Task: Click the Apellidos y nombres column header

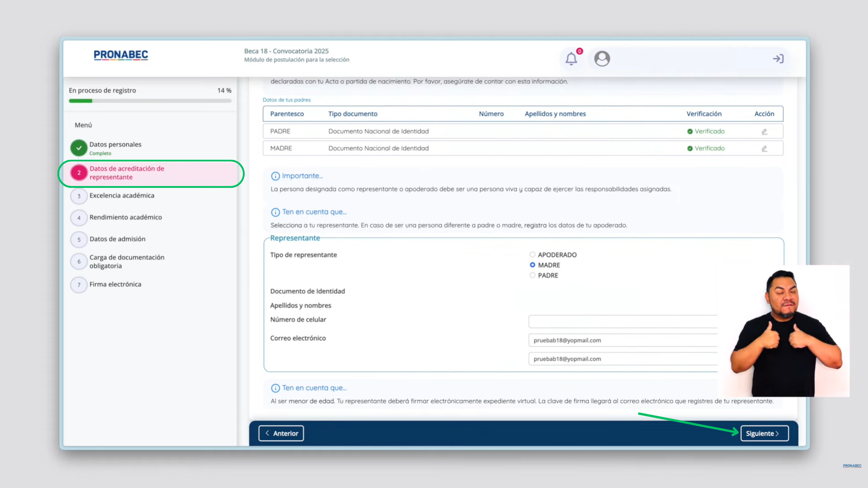Action: (555, 114)
